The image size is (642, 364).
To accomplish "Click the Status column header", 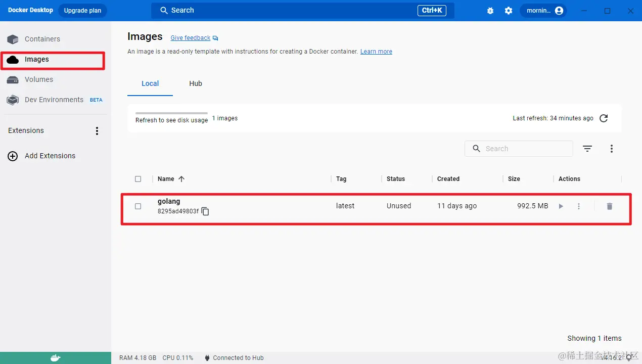I will coord(396,179).
